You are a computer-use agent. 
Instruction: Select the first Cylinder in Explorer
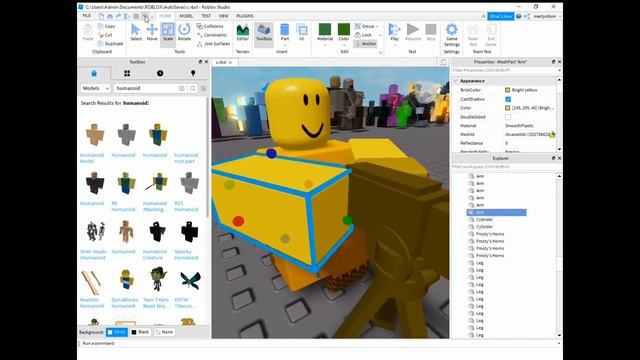(x=484, y=220)
